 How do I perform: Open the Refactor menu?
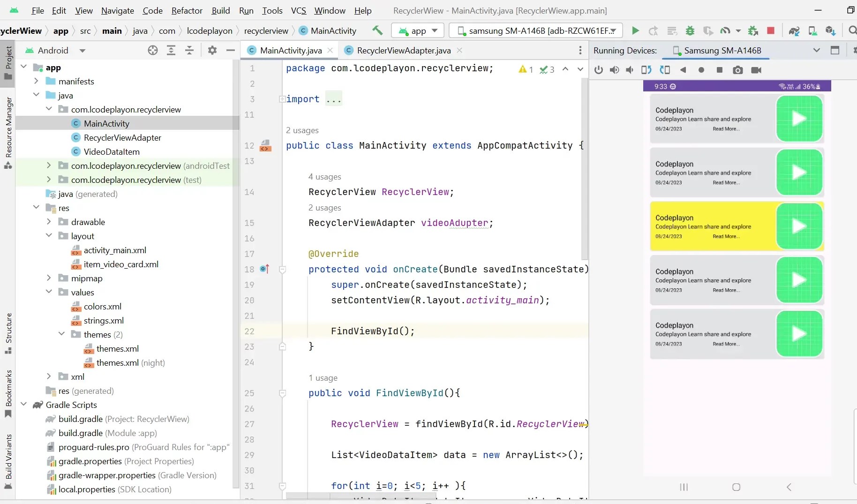(x=187, y=10)
